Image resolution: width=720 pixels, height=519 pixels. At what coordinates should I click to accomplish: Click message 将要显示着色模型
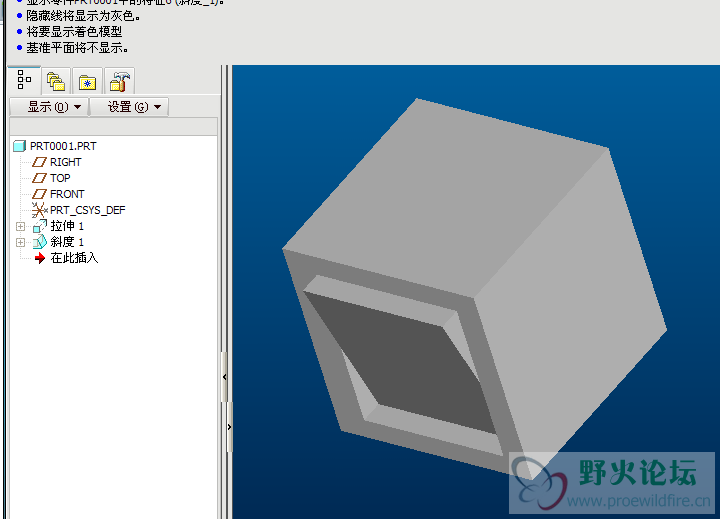point(74,32)
